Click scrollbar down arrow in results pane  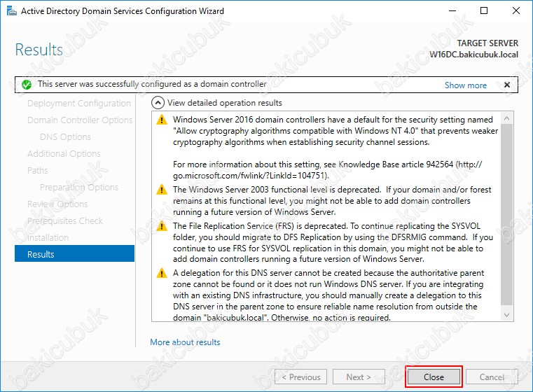pyautogui.click(x=506, y=315)
